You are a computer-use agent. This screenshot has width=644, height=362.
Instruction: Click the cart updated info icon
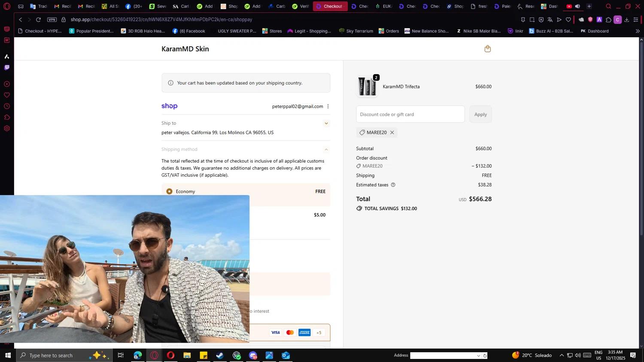pos(171,83)
